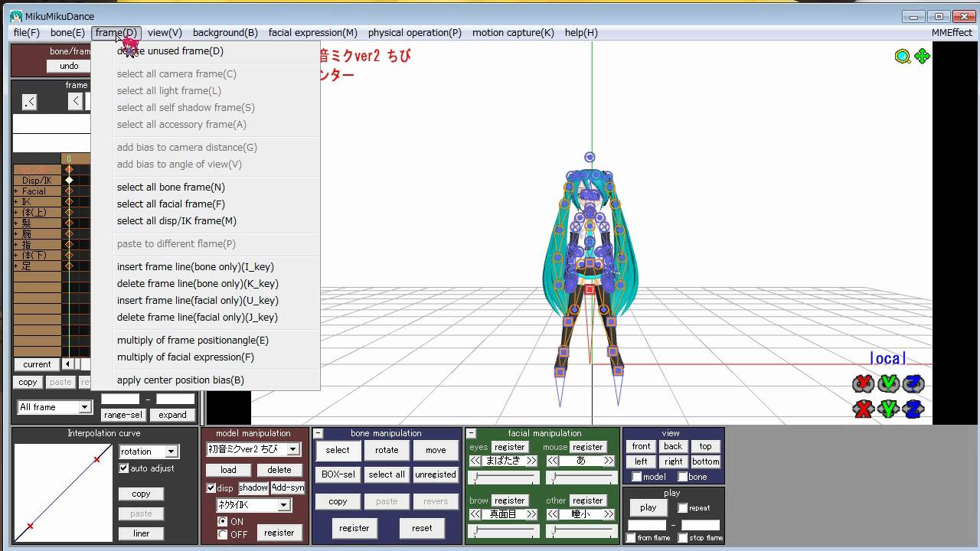The image size is (980, 551).
Task: Expand the IK tree row
Action: click(16, 202)
